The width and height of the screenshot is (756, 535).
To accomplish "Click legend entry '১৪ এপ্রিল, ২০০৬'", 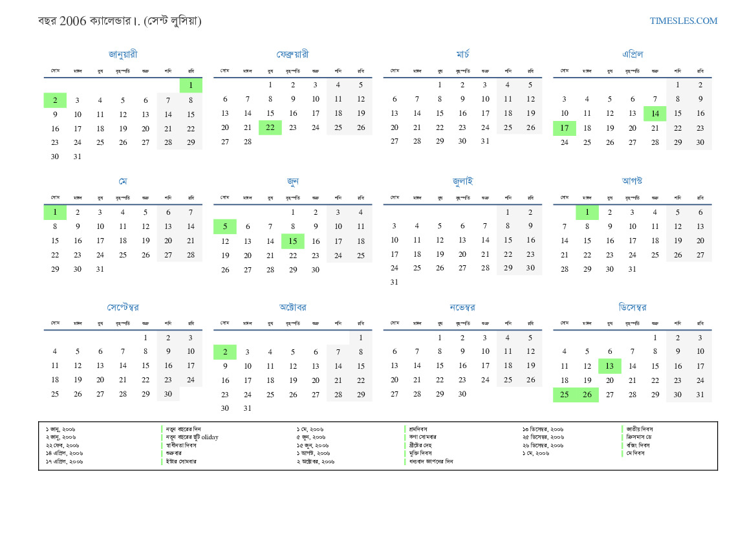I will pos(64,453).
